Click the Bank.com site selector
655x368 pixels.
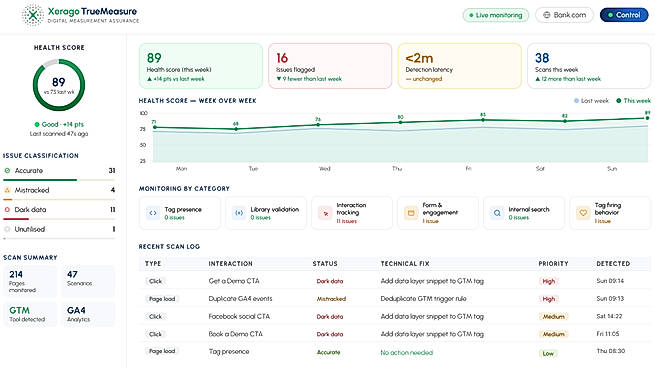pyautogui.click(x=564, y=15)
